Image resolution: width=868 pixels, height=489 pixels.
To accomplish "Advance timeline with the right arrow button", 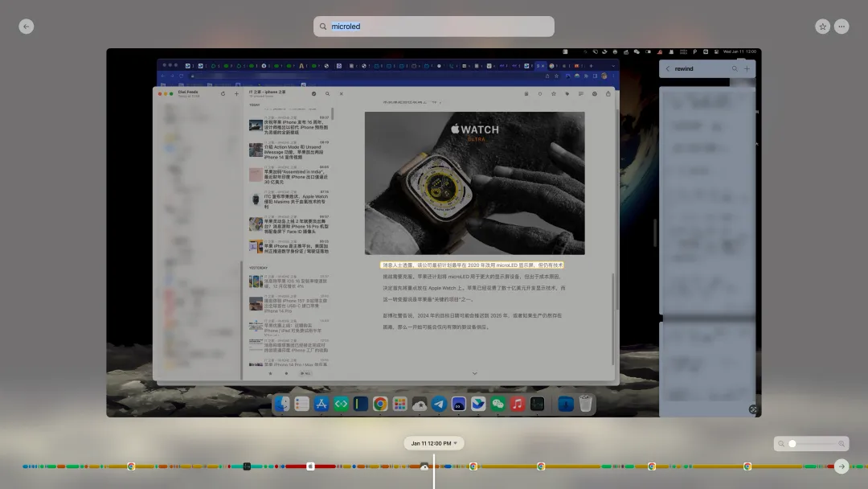I will pos(841,466).
